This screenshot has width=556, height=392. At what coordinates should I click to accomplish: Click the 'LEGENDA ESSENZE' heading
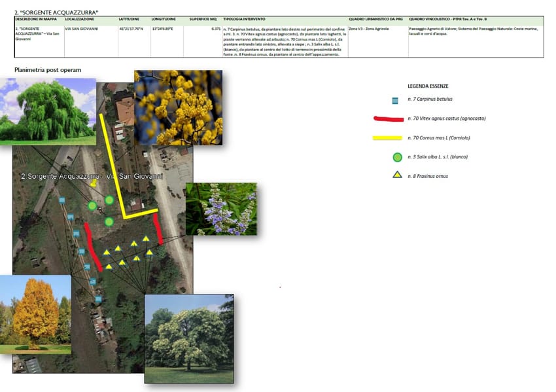428,86
